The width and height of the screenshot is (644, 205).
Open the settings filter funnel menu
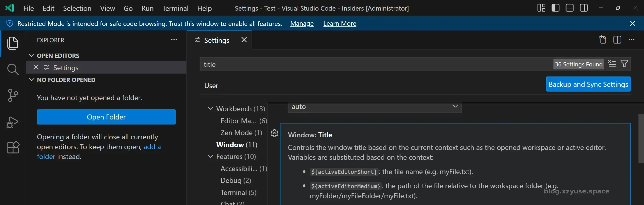click(624, 64)
